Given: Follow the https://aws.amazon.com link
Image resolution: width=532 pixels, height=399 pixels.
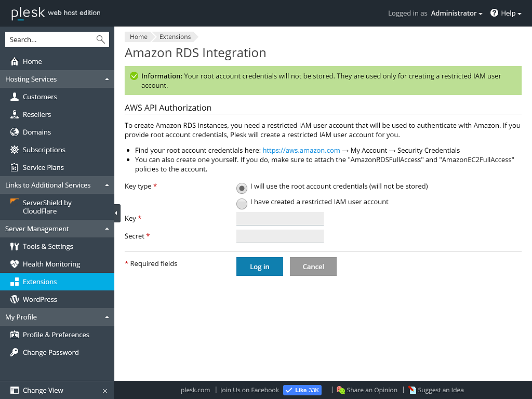Looking at the screenshot, I should (301, 150).
